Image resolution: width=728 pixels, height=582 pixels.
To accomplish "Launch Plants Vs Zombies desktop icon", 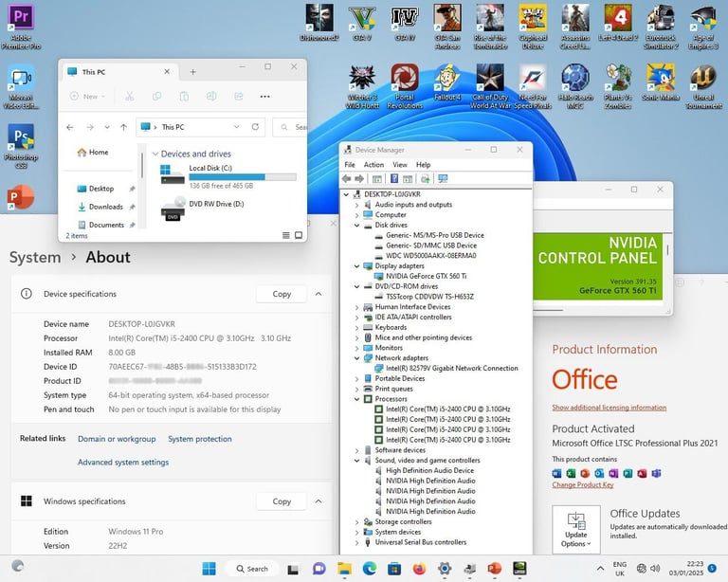I will click(618, 87).
